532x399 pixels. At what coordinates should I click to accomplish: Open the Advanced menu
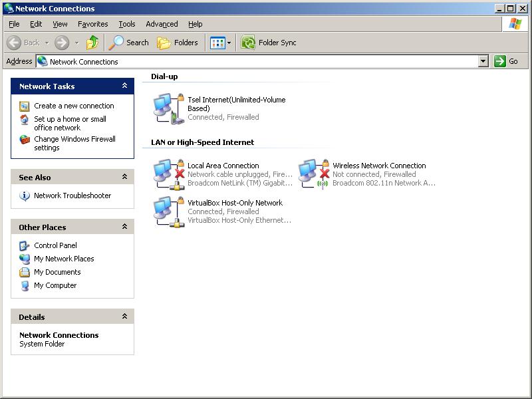(x=162, y=24)
